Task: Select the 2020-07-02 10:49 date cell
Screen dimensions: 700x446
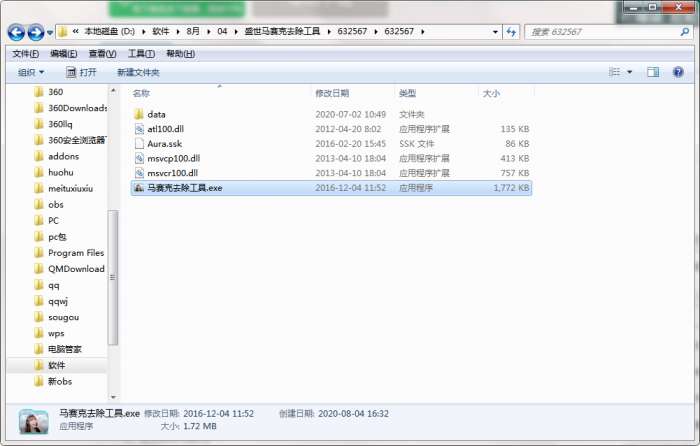Action: [350, 114]
